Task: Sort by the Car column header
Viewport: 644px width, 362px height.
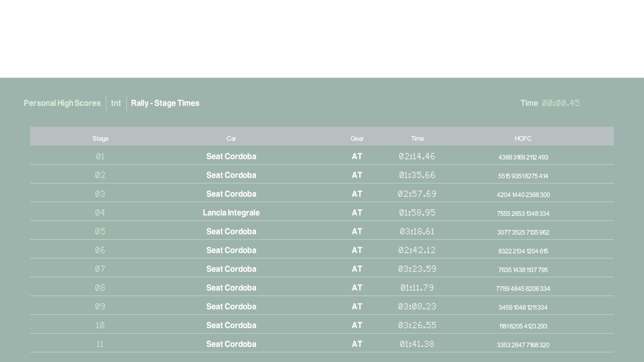Action: [x=231, y=138]
